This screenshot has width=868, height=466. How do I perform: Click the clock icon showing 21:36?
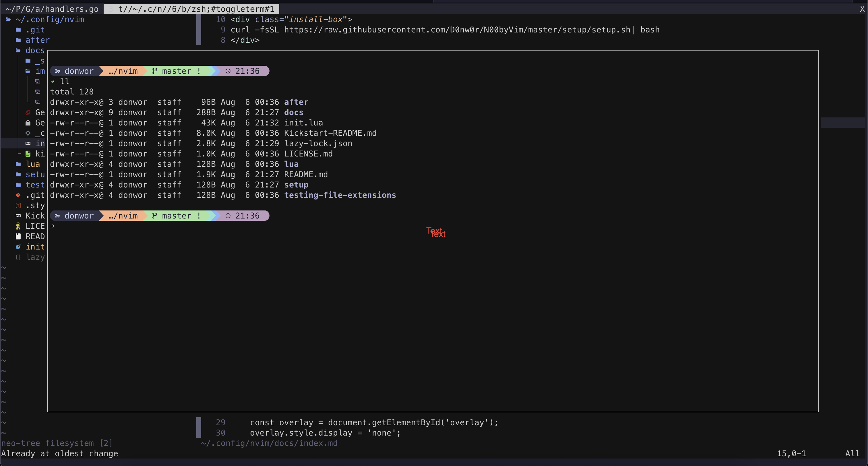pyautogui.click(x=228, y=71)
